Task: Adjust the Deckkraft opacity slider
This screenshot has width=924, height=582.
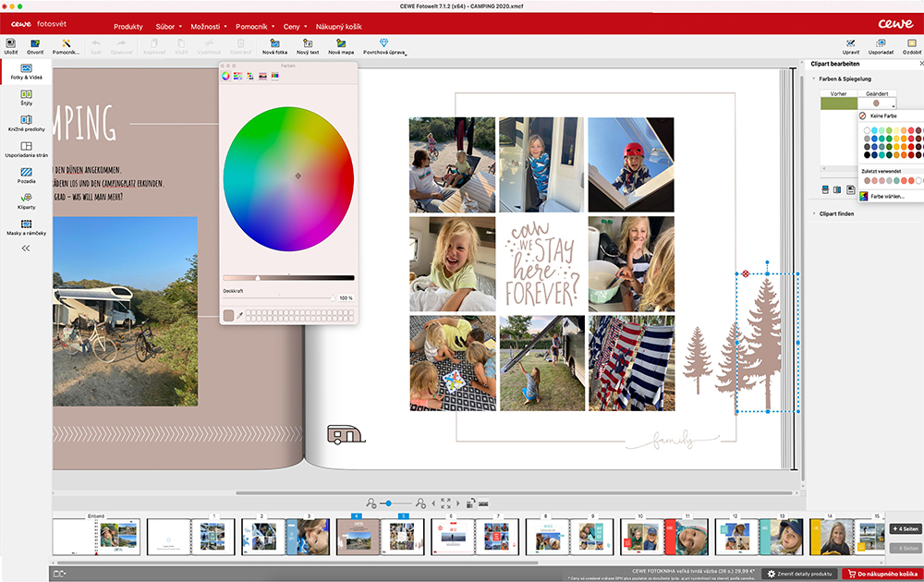Action: click(x=333, y=297)
